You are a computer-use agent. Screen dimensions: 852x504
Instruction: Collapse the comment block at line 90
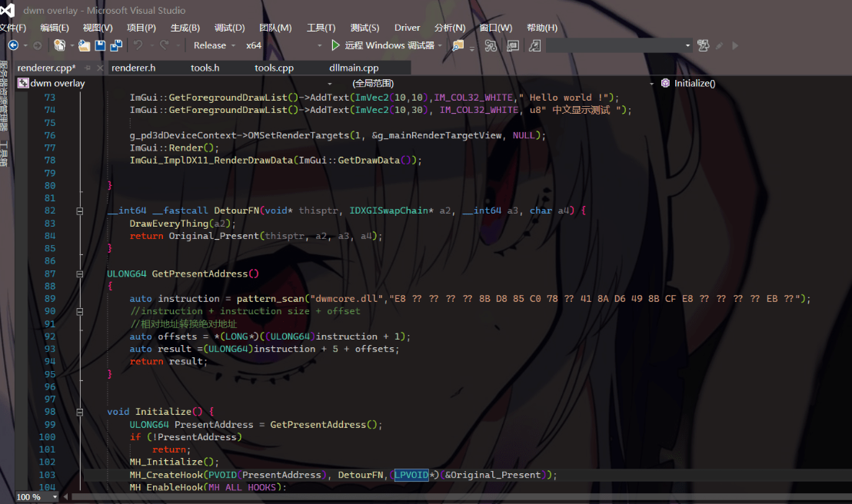coord(80,311)
